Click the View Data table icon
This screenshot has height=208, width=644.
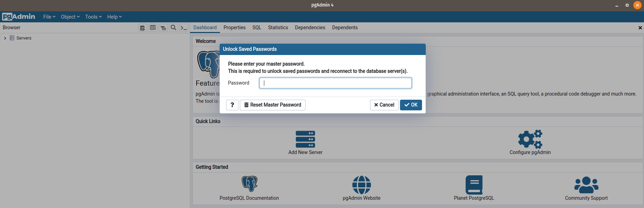(153, 28)
